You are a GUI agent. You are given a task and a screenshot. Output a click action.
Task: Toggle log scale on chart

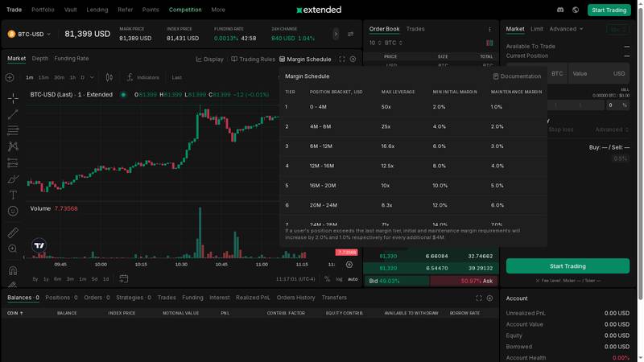tap(339, 279)
